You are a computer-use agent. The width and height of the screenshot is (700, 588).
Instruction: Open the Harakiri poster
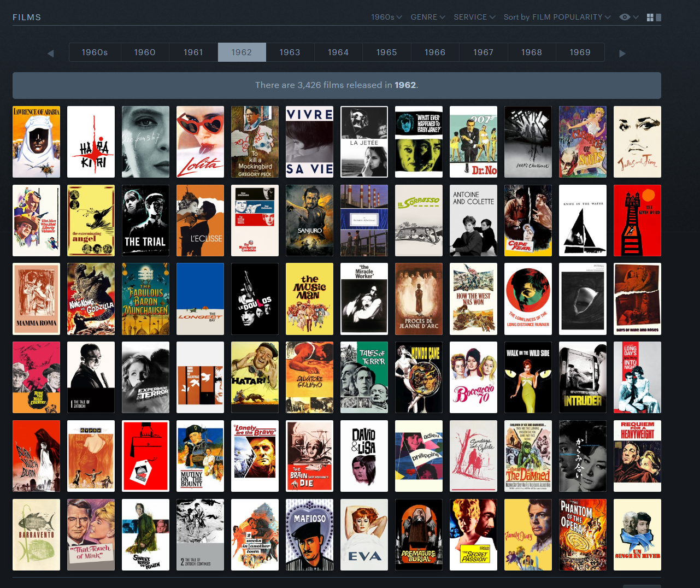pos(91,142)
